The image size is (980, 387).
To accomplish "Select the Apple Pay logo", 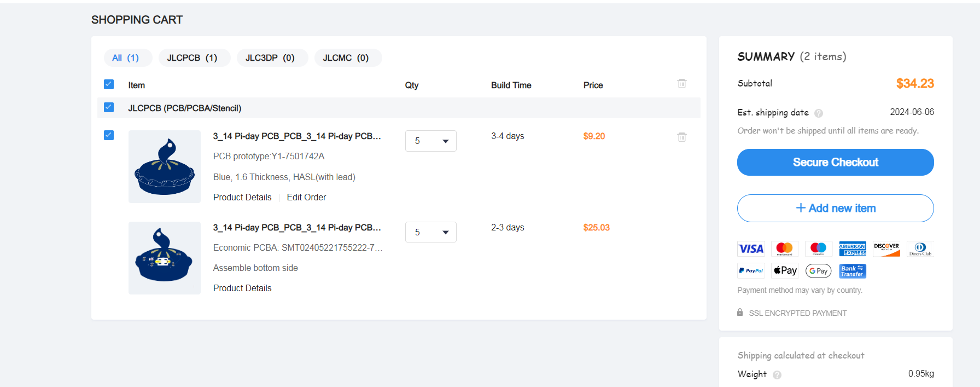I will point(785,271).
